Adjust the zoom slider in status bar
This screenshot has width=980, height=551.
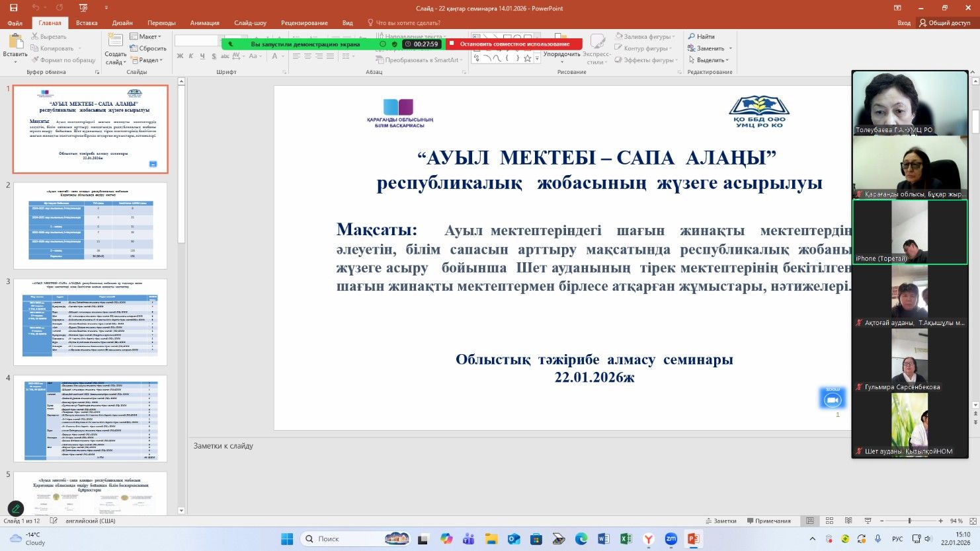pos(910,521)
